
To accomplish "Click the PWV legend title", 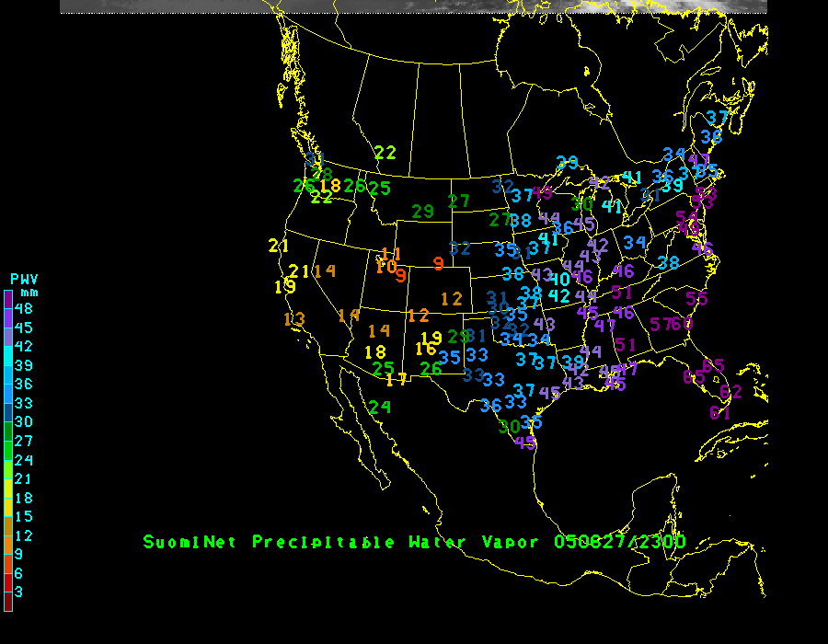I will tap(24, 279).
